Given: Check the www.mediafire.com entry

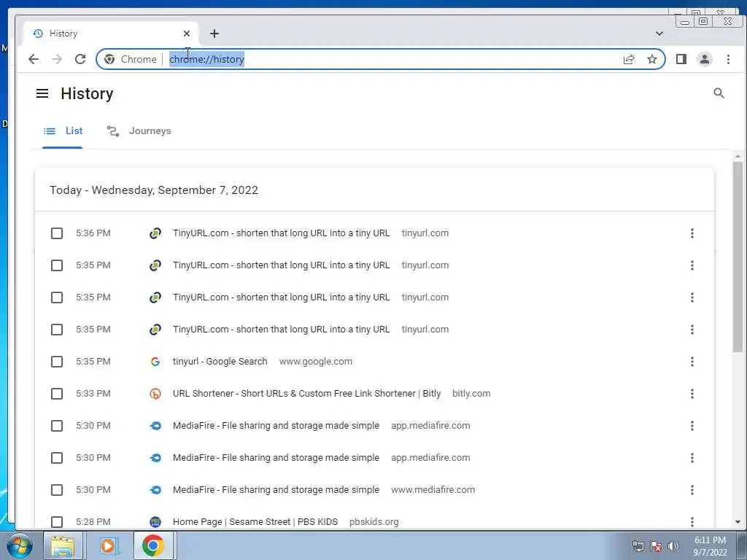Looking at the screenshot, I should 57,490.
